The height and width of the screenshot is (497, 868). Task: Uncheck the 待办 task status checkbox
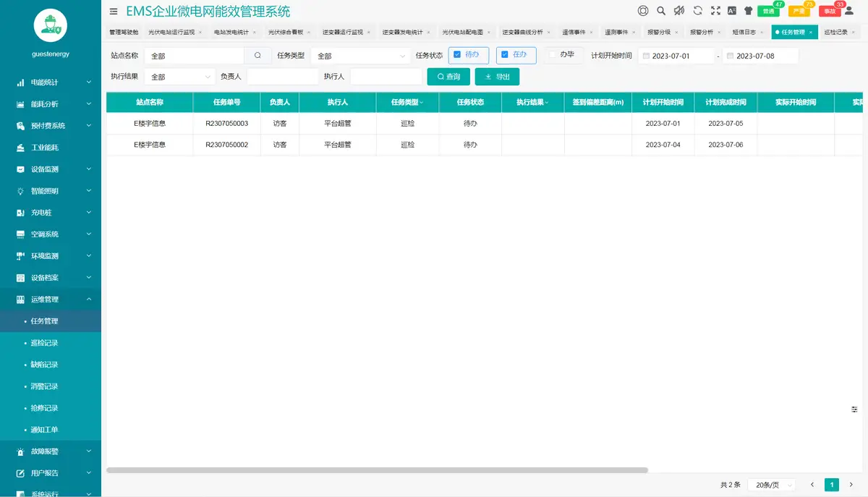459,55
